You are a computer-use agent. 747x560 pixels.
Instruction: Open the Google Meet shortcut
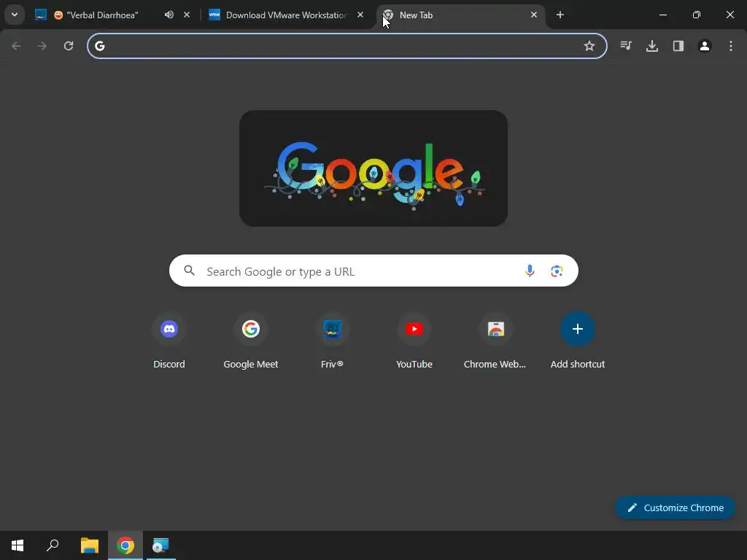[251, 341]
